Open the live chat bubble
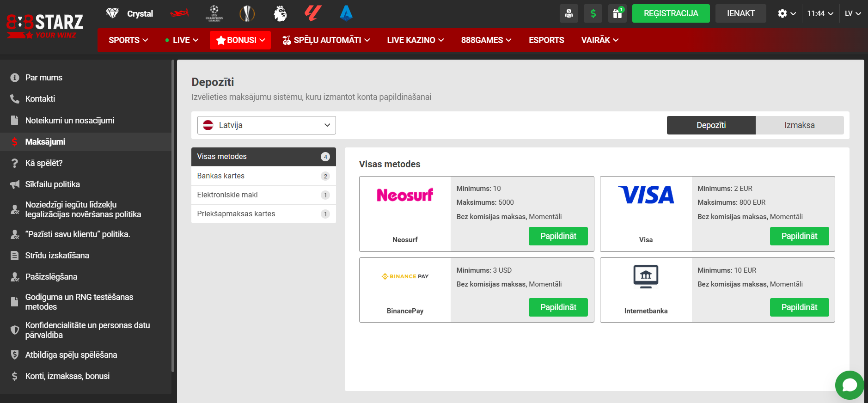 849,385
